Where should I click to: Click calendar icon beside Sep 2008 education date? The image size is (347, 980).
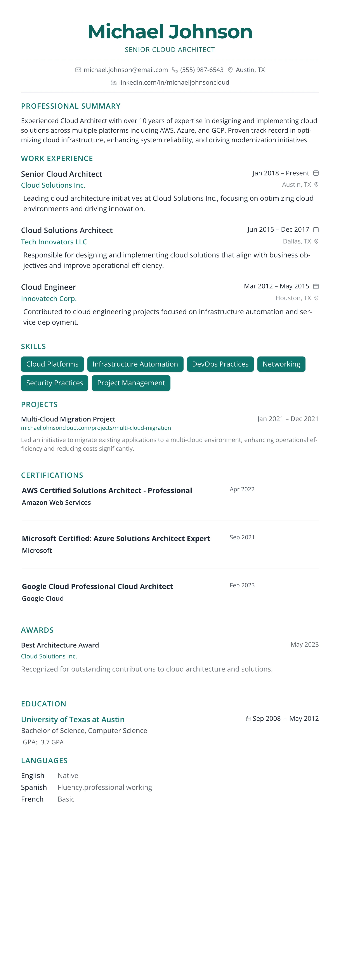point(248,719)
